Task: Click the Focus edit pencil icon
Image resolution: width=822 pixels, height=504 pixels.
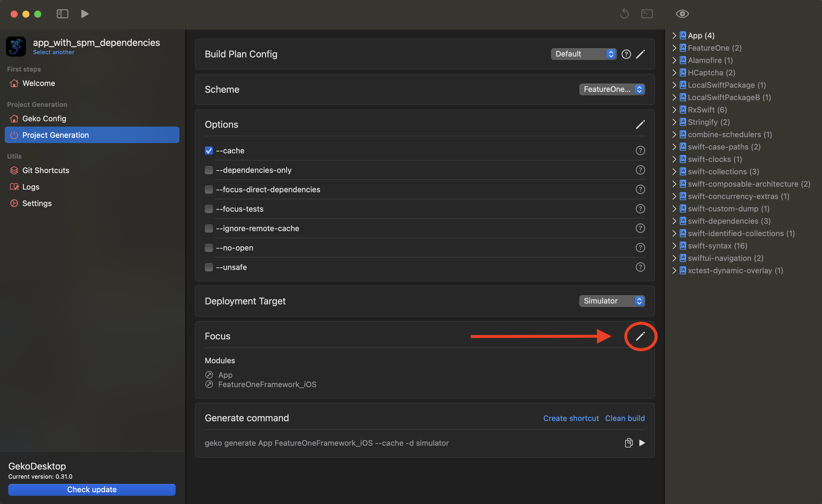Action: coord(640,336)
